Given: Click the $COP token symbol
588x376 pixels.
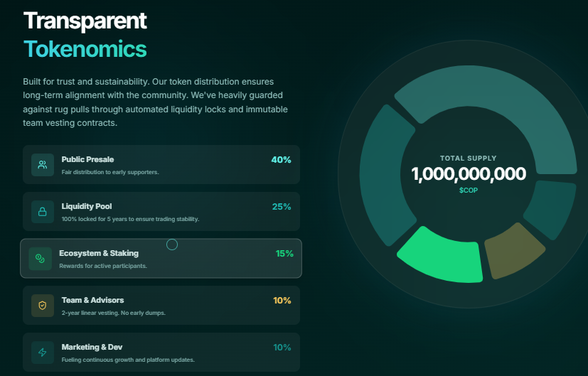Looking at the screenshot, I should 469,190.
